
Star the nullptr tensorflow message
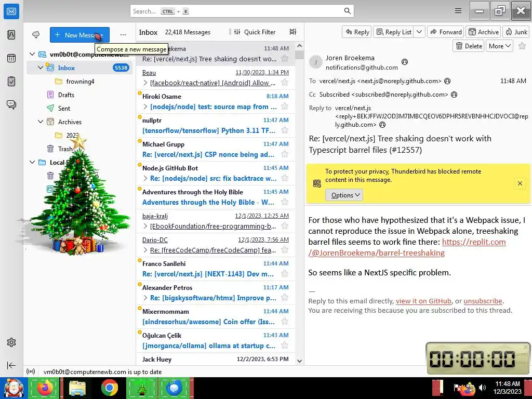[285, 130]
